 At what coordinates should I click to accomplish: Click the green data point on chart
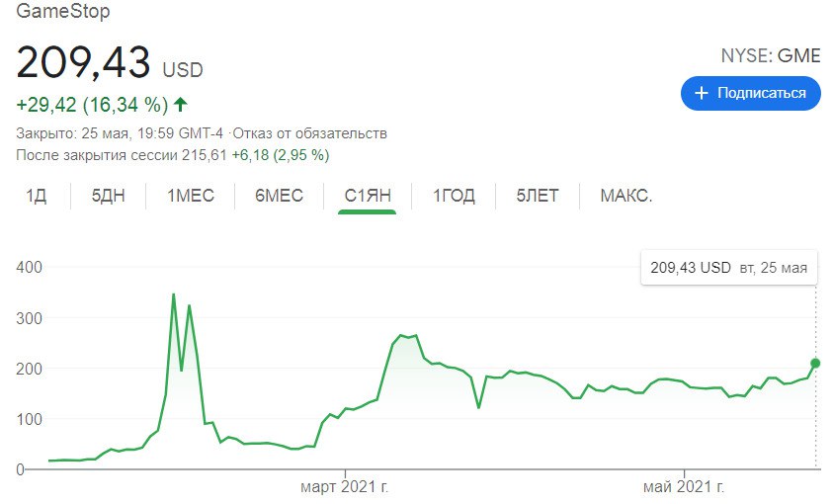(815, 364)
